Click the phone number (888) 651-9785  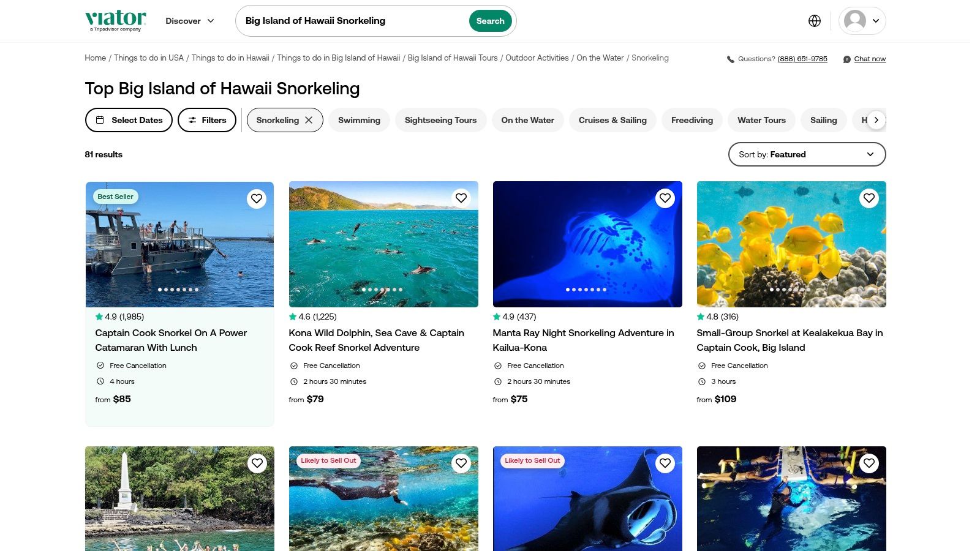802,59
